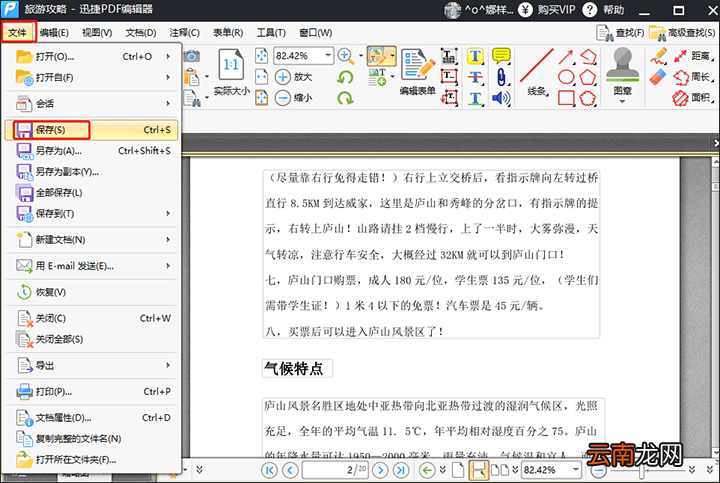Click the 气候特点 heading text box
The width and height of the screenshot is (720, 483).
(297, 369)
